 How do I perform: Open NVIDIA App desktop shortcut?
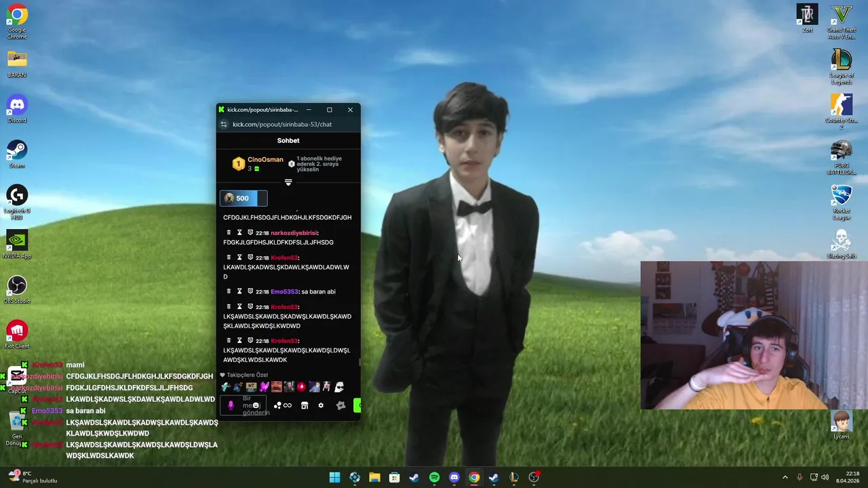pos(17,244)
